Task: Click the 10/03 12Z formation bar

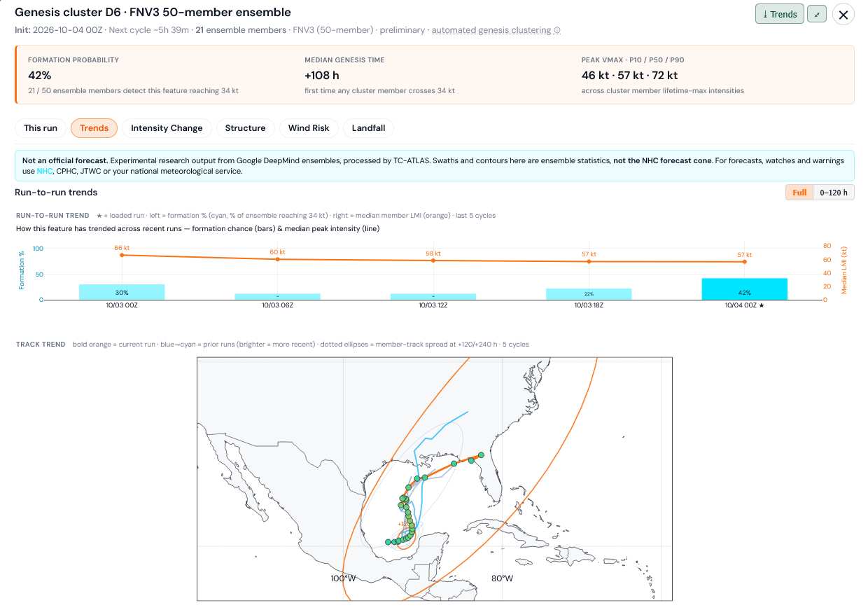Action: pos(433,296)
